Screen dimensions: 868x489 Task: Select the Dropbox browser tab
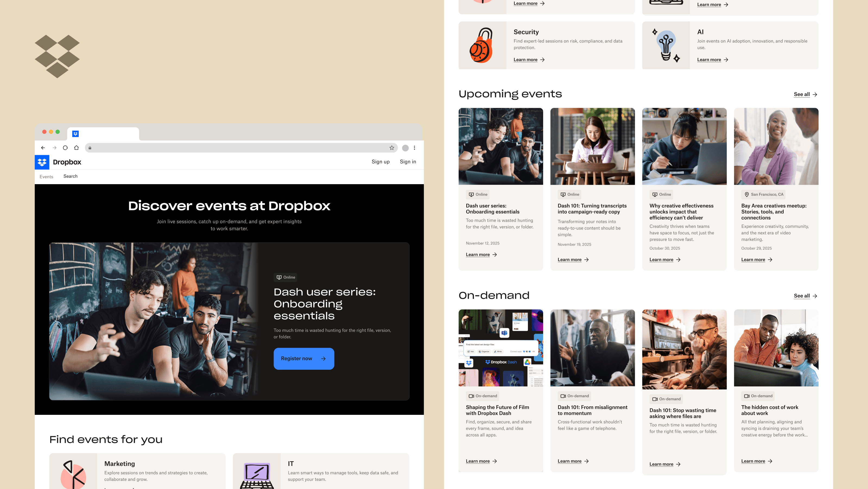pos(103,134)
